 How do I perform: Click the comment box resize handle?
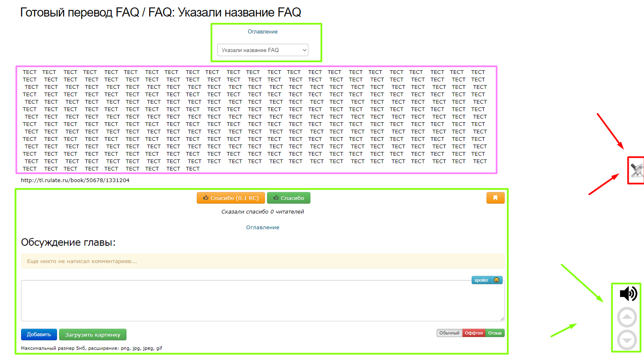tap(502, 319)
